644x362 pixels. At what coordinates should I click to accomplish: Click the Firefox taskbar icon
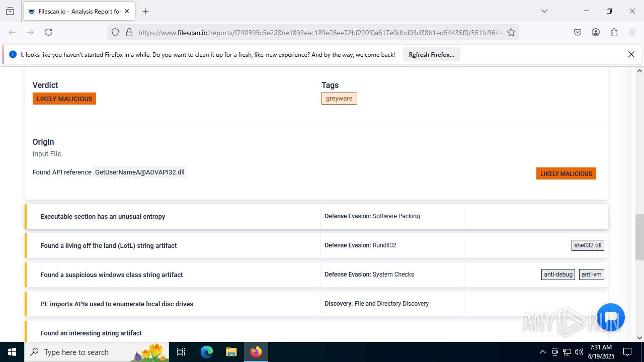coord(256,352)
